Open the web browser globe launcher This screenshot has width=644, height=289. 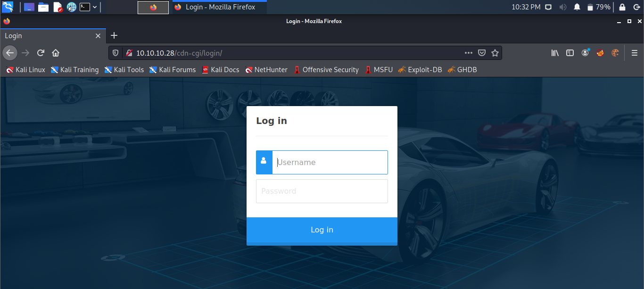tap(71, 7)
